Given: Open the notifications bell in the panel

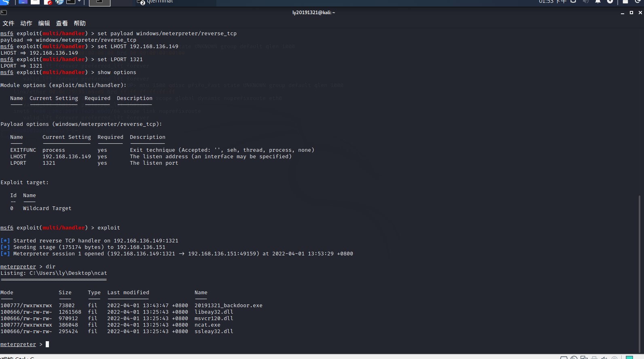Looking at the screenshot, I should point(597,2).
